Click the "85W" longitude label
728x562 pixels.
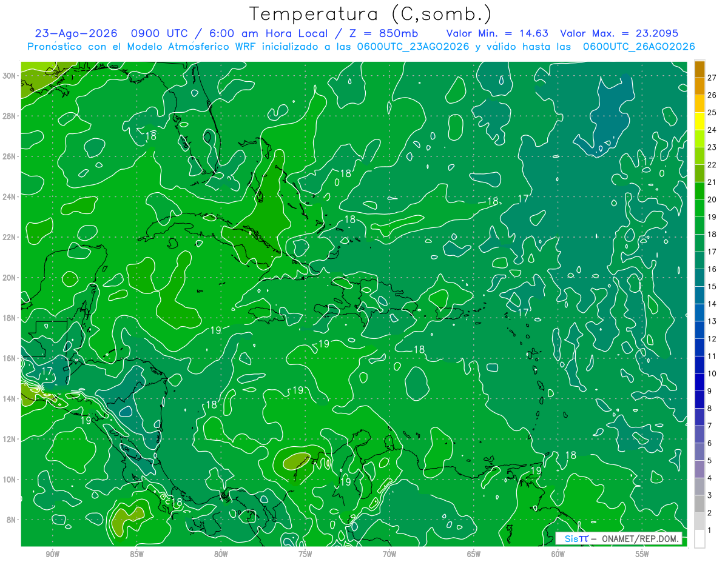(136, 554)
